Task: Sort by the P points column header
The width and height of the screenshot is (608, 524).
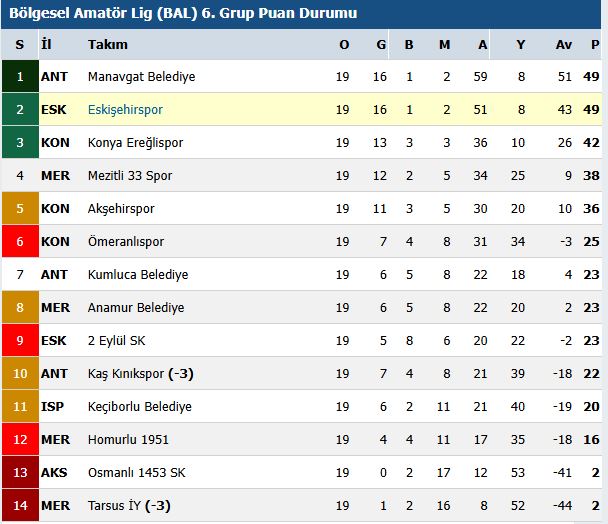Action: click(595, 45)
